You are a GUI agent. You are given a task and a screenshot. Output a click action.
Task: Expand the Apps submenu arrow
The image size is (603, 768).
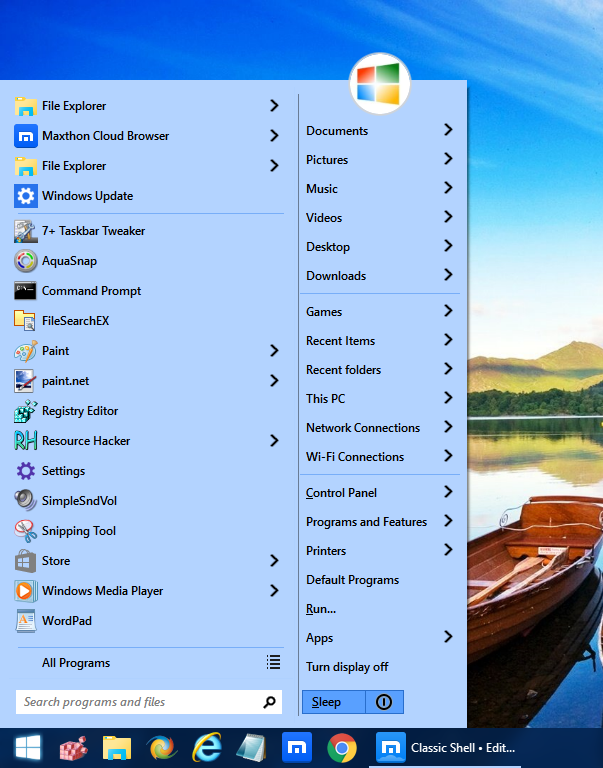pyautogui.click(x=448, y=637)
